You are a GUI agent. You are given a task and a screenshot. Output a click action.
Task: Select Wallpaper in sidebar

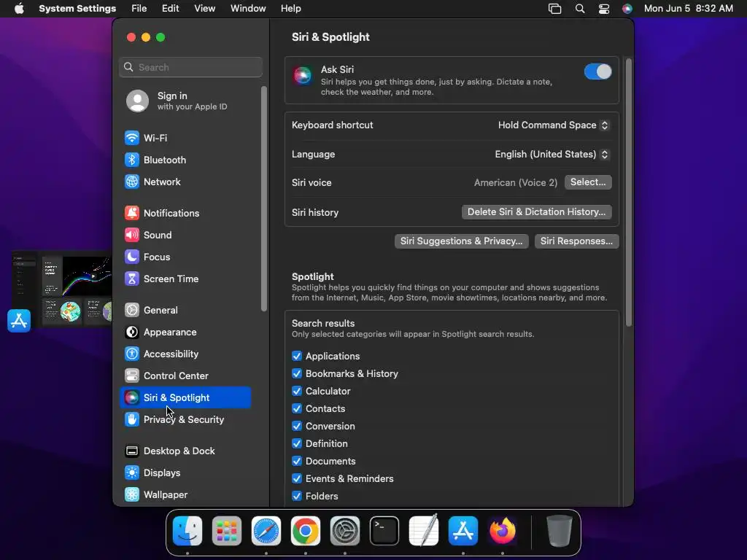[x=185, y=495]
